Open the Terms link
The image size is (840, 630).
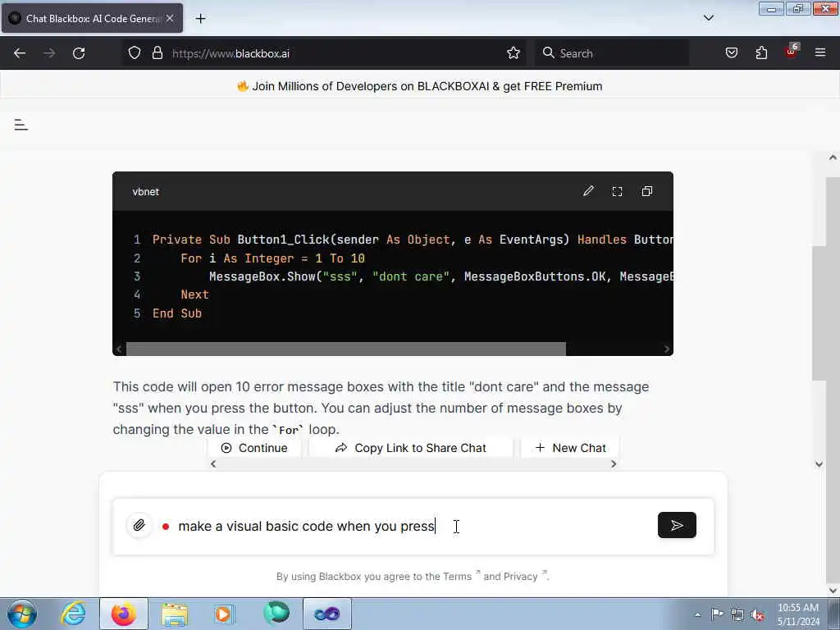click(x=457, y=577)
